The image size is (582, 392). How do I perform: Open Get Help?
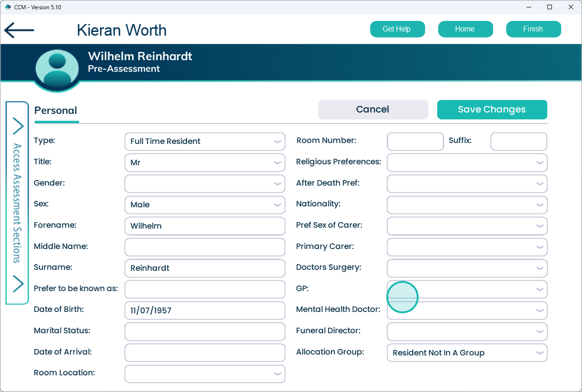click(x=396, y=29)
